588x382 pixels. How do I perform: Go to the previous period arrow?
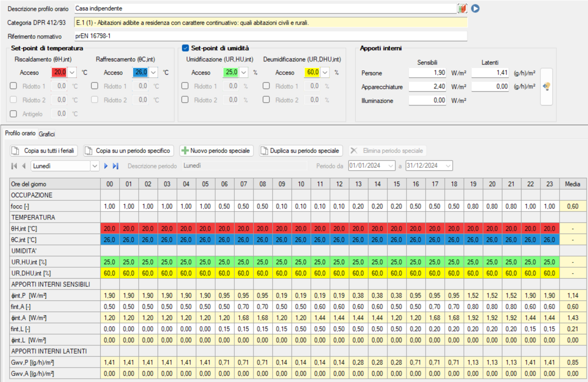pos(24,166)
